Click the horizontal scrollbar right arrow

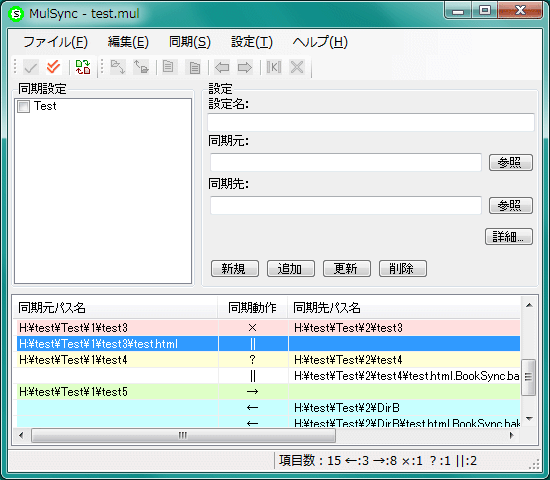tap(511, 435)
